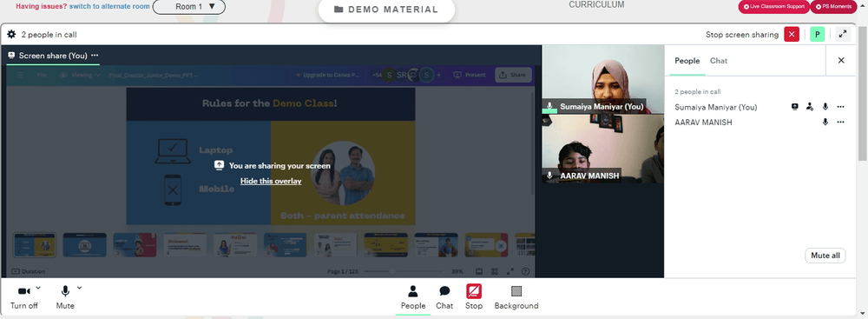Expand microphone options chevron
Viewport: 868px width, 319px height.
(x=79, y=288)
